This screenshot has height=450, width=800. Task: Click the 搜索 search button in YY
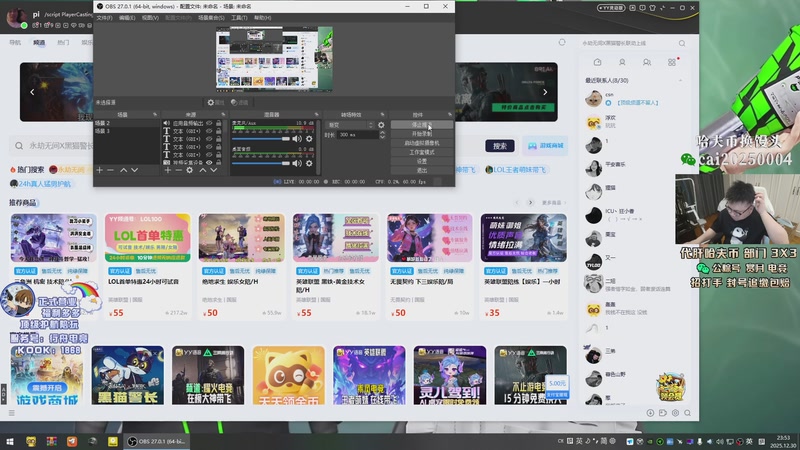tap(499, 146)
